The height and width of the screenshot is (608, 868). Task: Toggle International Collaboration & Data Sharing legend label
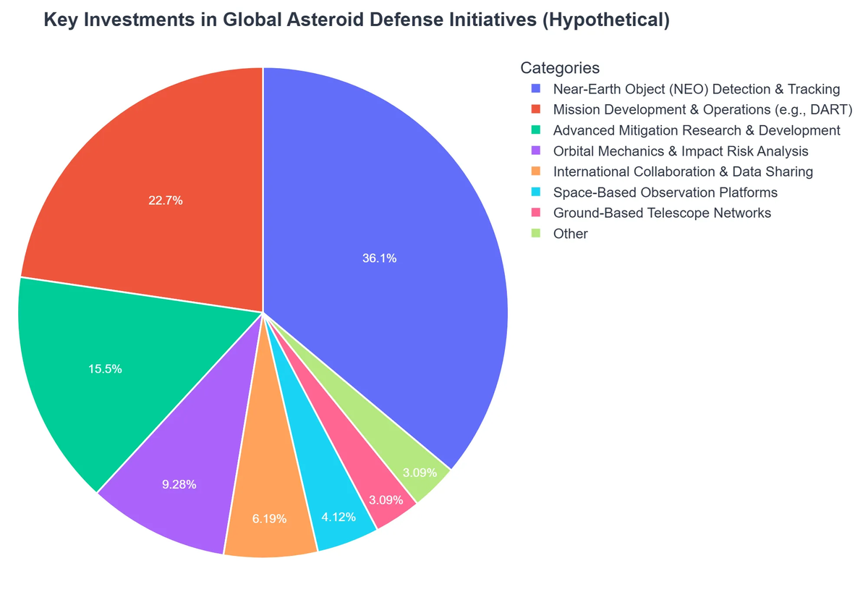pos(683,172)
